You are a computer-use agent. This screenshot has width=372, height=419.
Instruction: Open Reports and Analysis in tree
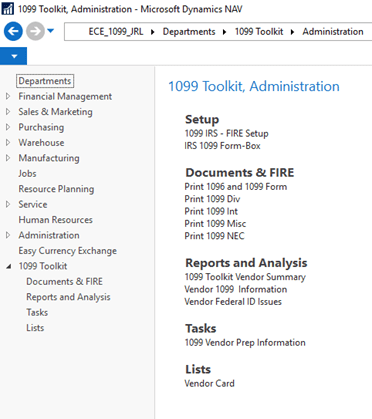[x=68, y=297]
